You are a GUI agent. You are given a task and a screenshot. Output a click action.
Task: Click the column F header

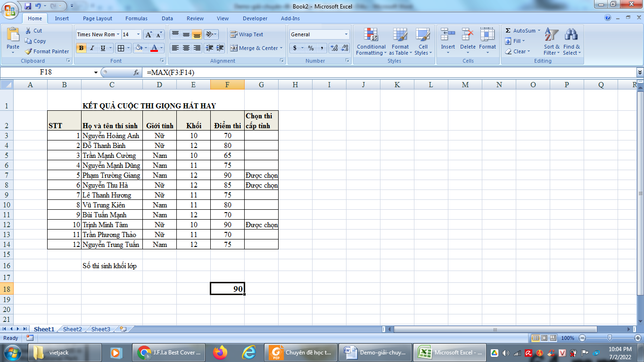(x=227, y=85)
